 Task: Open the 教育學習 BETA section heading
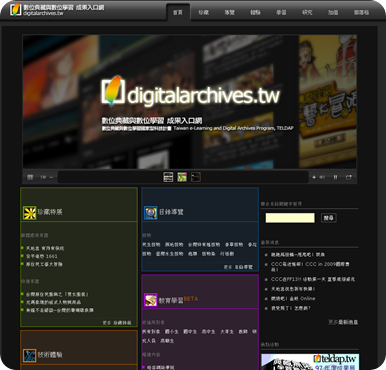[178, 300]
